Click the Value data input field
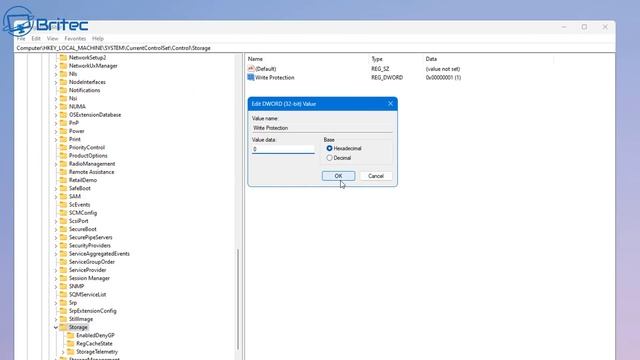Image resolution: width=640 pixels, height=360 pixels. tap(283, 149)
